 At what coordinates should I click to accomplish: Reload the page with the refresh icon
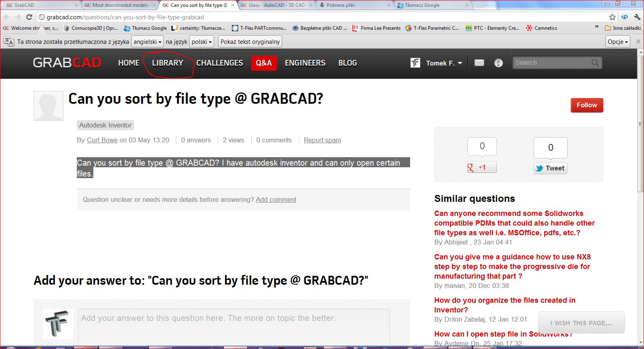(29, 17)
